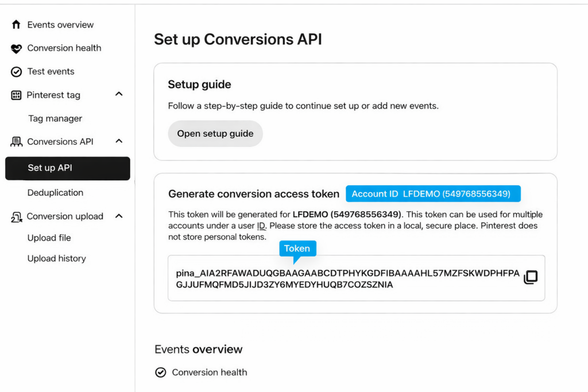The height and width of the screenshot is (392, 588).
Task: Select Deduplication in the sidebar
Action: [x=55, y=192]
